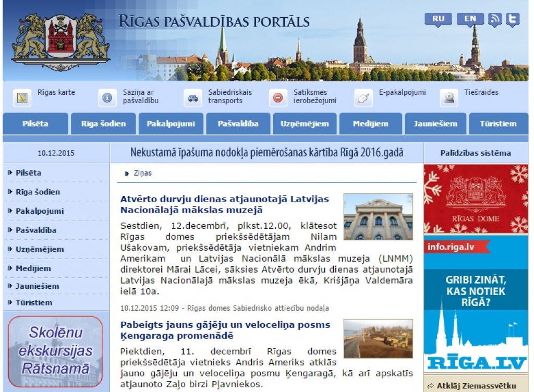Expand the Pilsēta sidebar section
534x392 pixels.
click(27, 173)
